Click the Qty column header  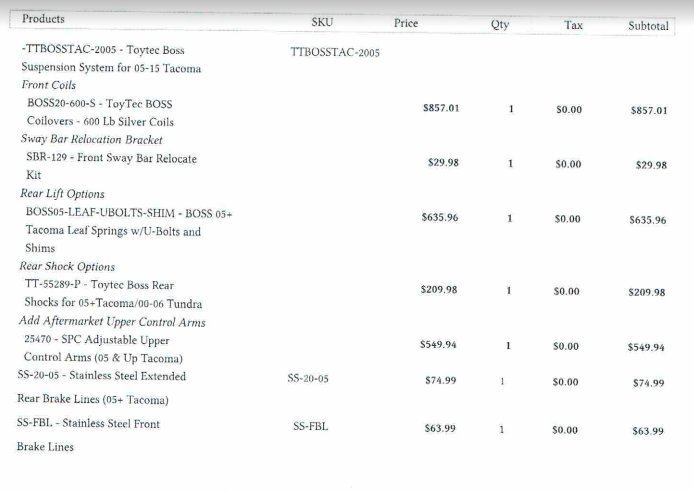(500, 24)
